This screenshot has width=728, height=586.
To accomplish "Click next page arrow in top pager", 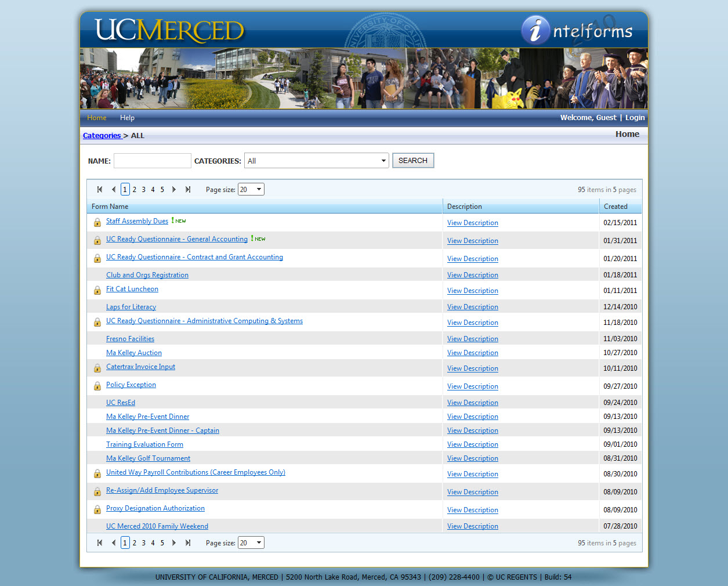I will tap(174, 190).
